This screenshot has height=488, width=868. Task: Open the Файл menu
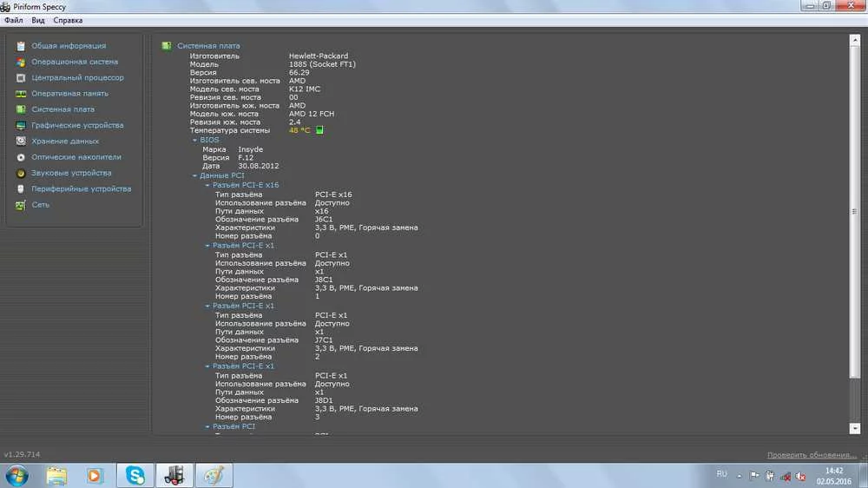(x=14, y=21)
